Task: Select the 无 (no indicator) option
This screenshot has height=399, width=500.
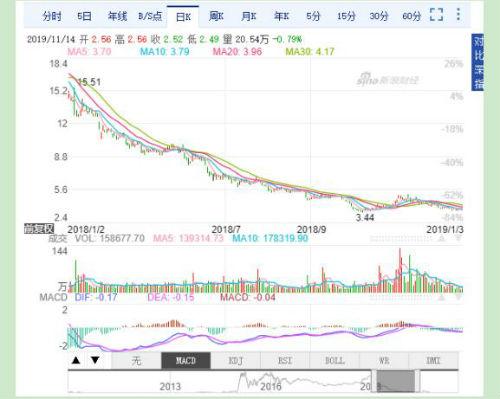Action: click(136, 361)
